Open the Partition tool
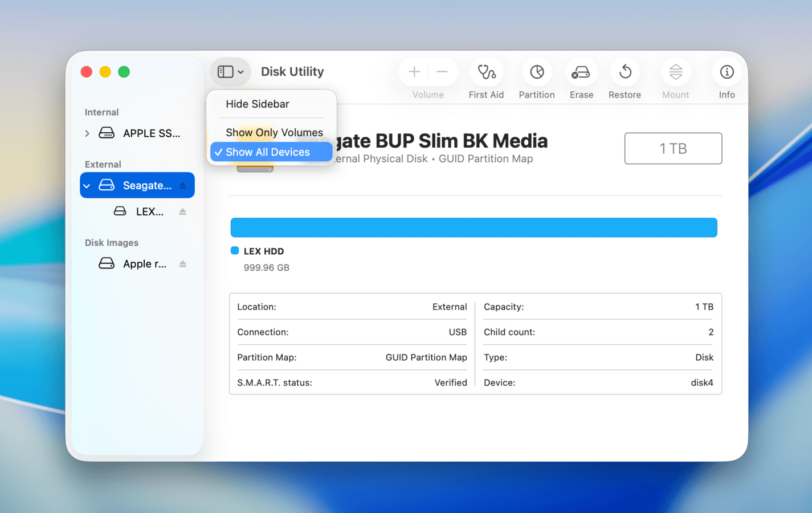 tap(536, 72)
